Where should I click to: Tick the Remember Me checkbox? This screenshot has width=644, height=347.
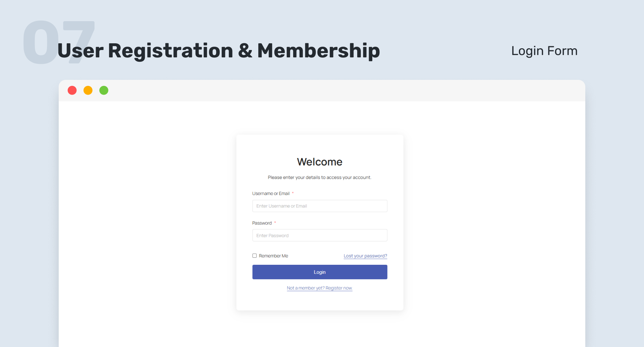coord(255,256)
